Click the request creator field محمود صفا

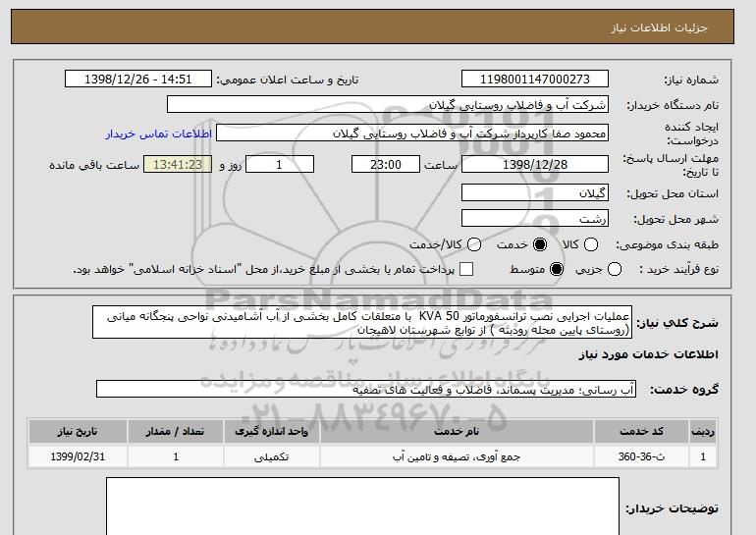click(412, 134)
